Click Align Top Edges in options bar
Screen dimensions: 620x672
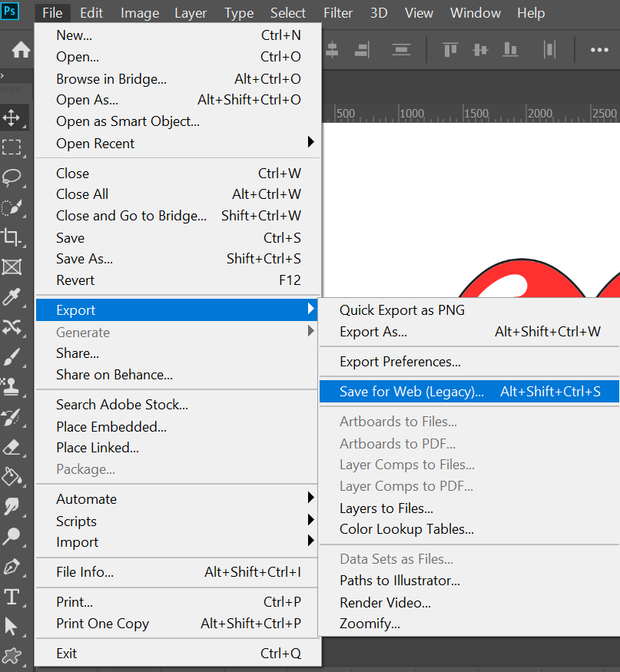(450, 50)
